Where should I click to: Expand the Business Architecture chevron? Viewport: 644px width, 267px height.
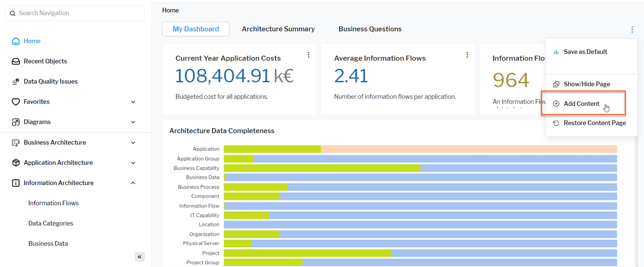click(133, 143)
